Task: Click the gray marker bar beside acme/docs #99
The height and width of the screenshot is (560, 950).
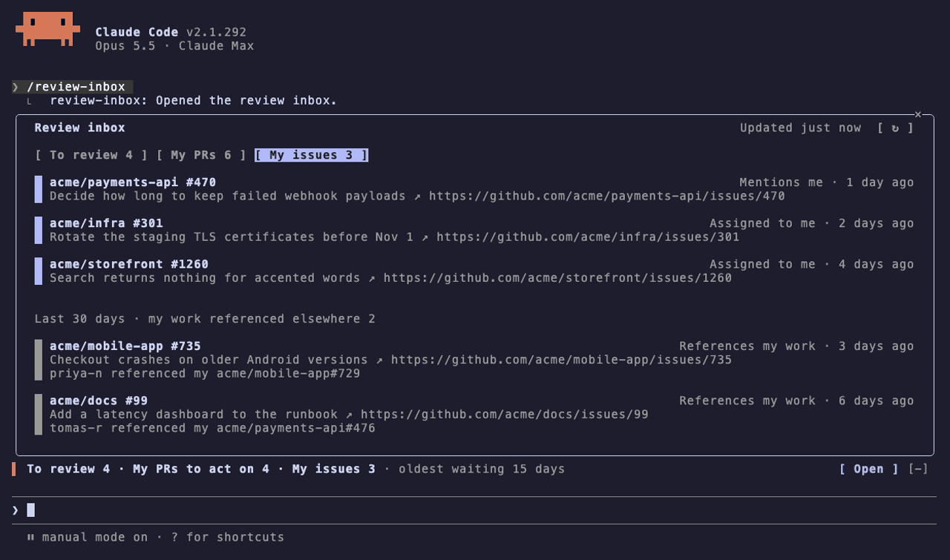Action: tap(38, 414)
